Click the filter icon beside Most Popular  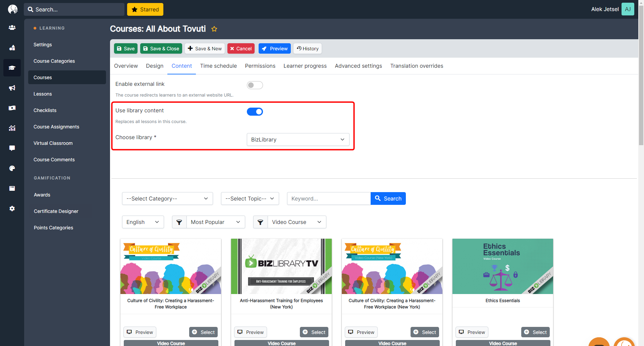(x=179, y=222)
